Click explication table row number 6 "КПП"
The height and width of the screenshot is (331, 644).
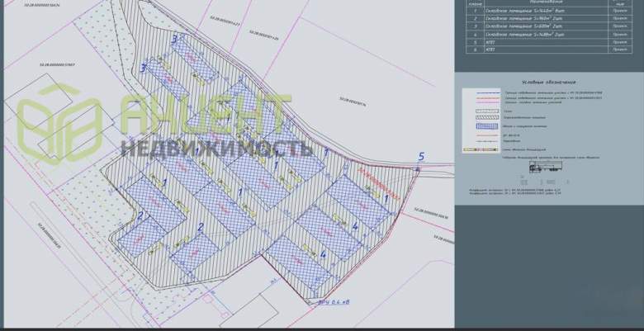549,50
